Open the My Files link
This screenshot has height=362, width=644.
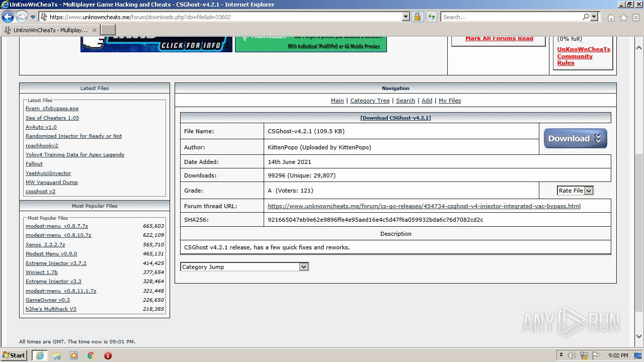[x=450, y=101]
